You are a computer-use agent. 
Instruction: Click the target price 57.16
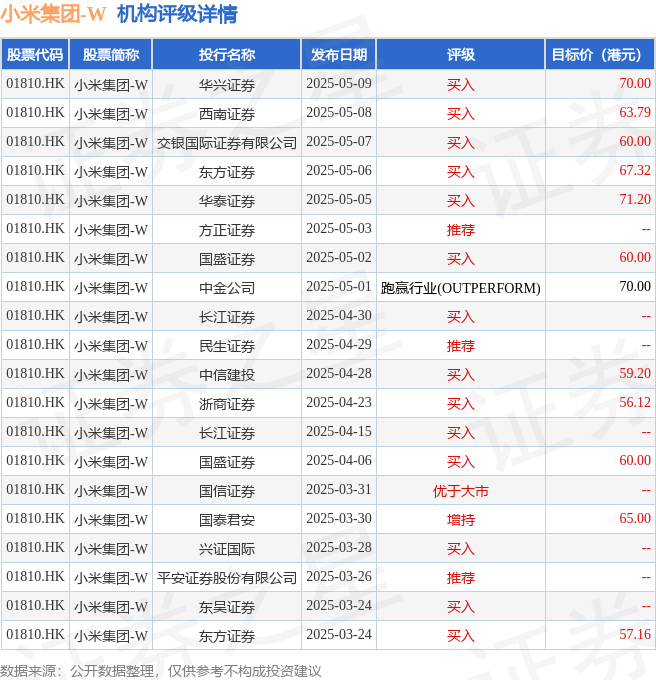click(x=635, y=634)
